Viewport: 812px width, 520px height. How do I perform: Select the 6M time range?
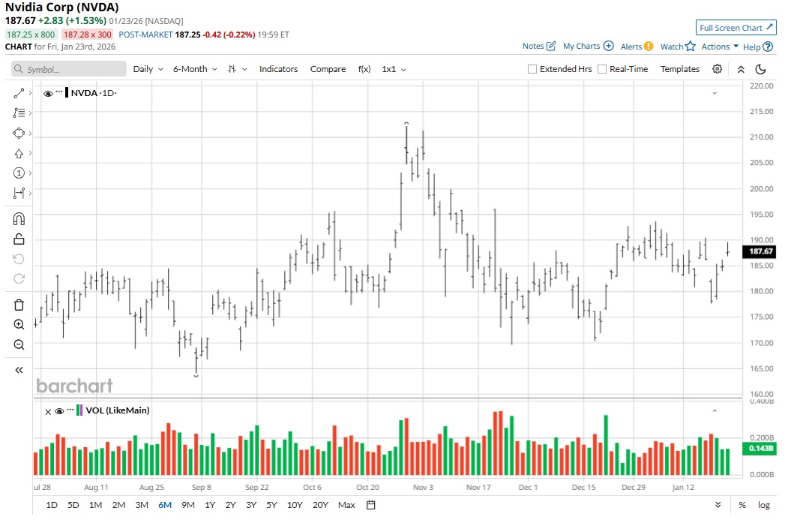pos(165,505)
